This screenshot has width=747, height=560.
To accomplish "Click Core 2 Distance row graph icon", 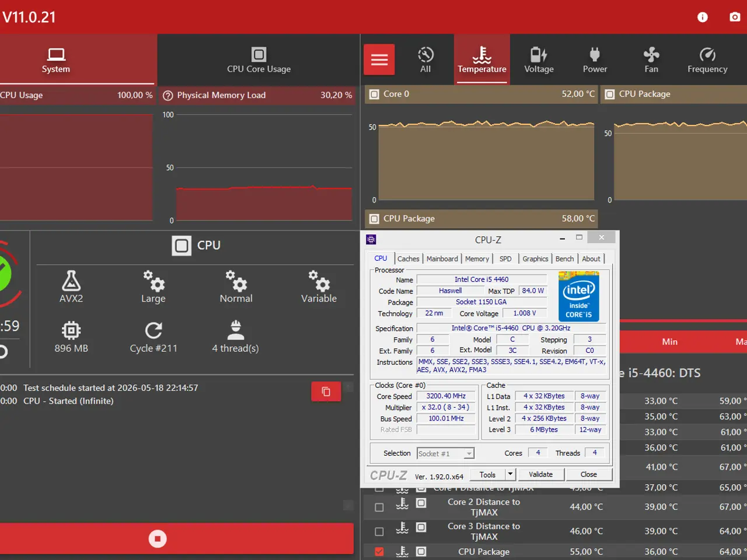I will pyautogui.click(x=421, y=503).
